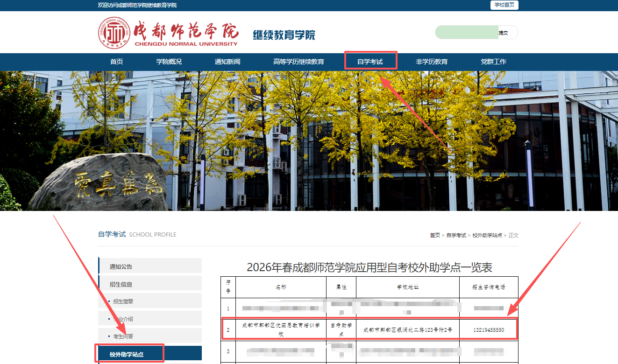
Task: Select the 非学历教育 navigation item
Action: point(432,62)
